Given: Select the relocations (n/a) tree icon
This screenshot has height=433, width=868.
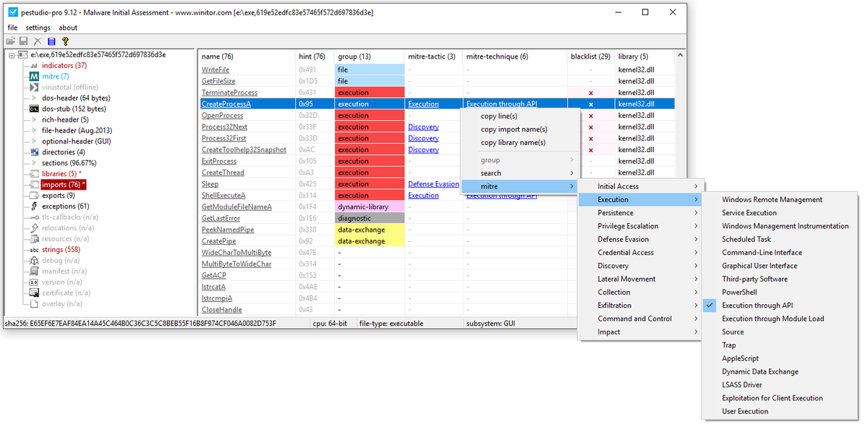Looking at the screenshot, I should coord(34,228).
